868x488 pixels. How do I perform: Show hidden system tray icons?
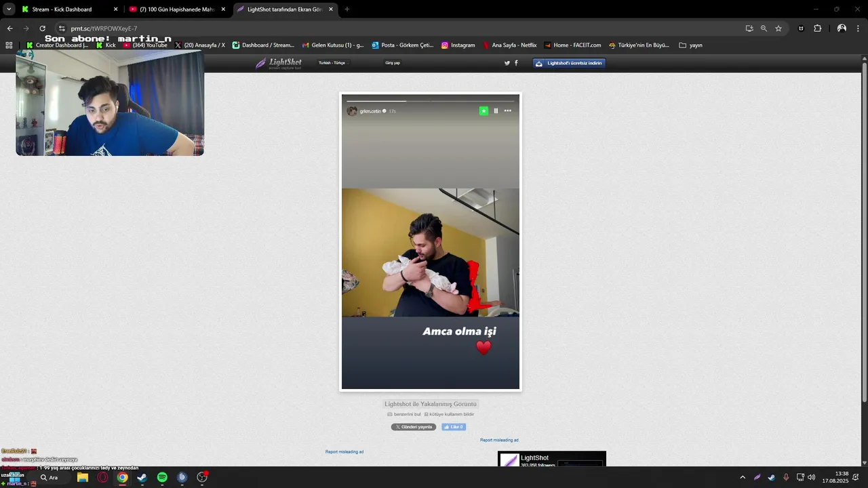tap(743, 478)
